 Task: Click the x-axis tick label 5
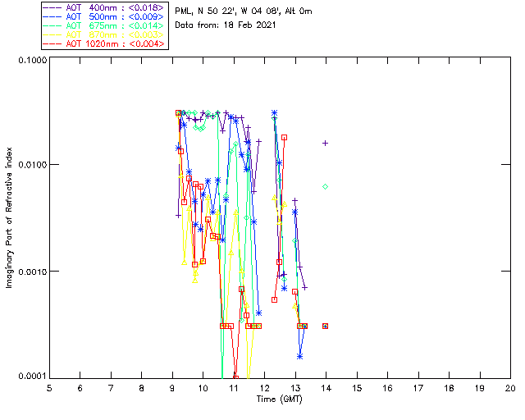49,389
